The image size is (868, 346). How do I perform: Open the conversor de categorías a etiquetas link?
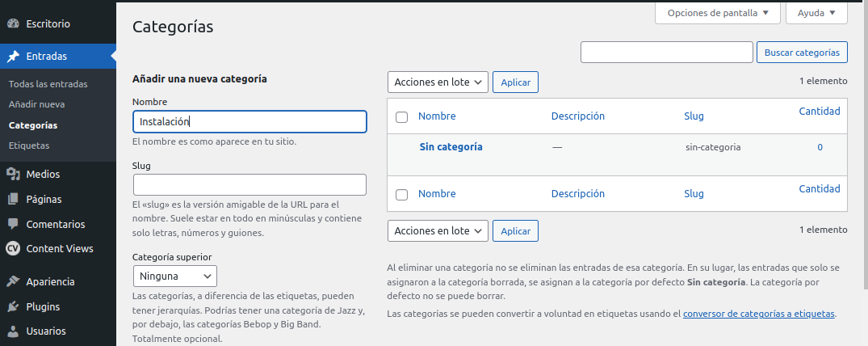pos(759,314)
